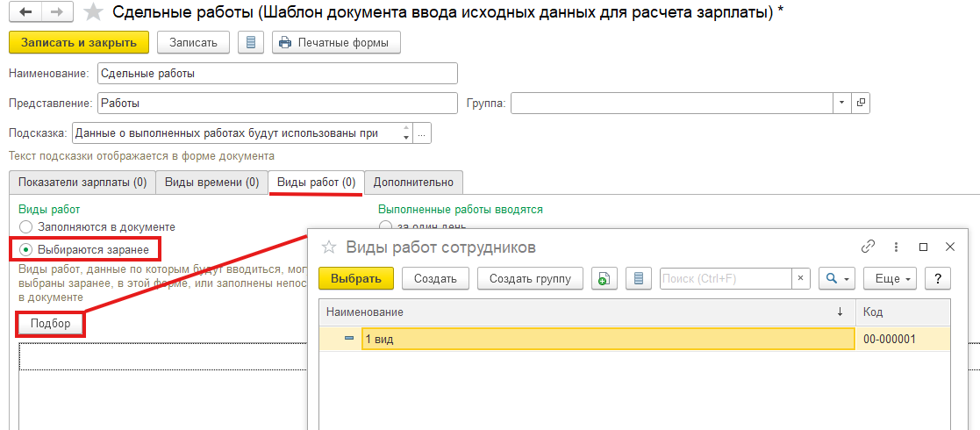Switch to the Дополнительно tab
Image resolution: width=980 pixels, height=430 pixels.
(x=413, y=183)
